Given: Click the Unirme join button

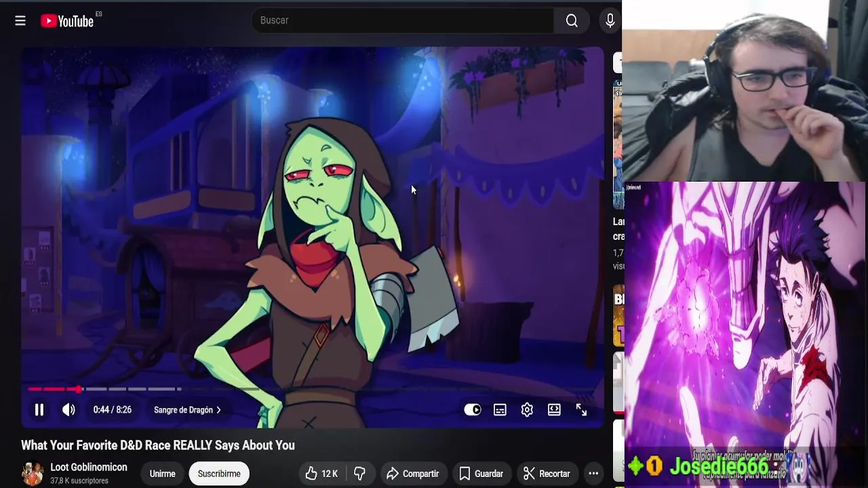Looking at the screenshot, I should (162, 474).
